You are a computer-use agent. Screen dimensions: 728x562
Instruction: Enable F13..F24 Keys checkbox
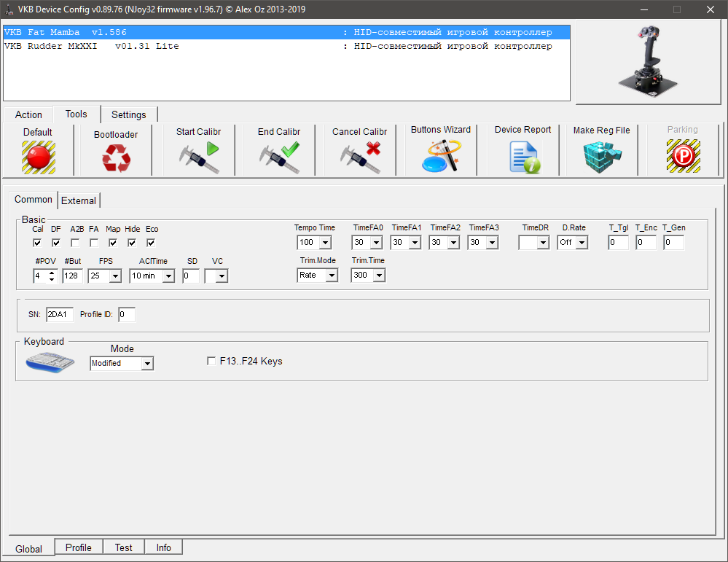[x=211, y=361]
